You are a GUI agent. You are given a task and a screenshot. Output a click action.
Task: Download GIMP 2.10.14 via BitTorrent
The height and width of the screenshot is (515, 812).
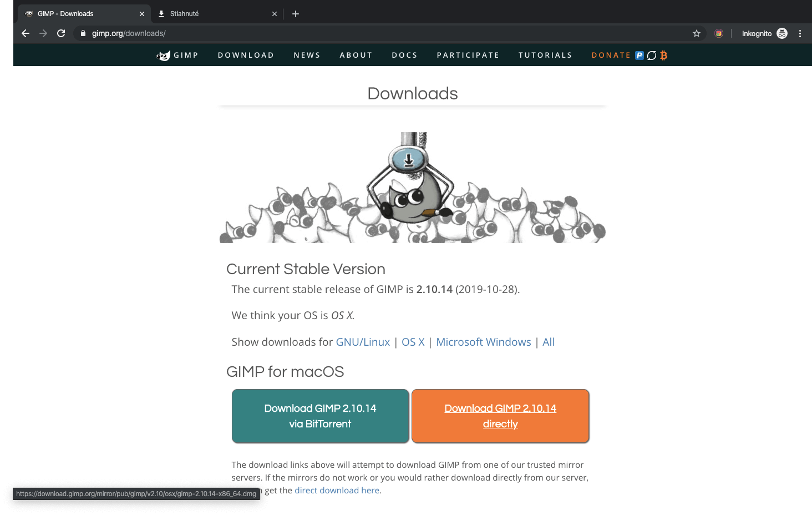pyautogui.click(x=321, y=416)
